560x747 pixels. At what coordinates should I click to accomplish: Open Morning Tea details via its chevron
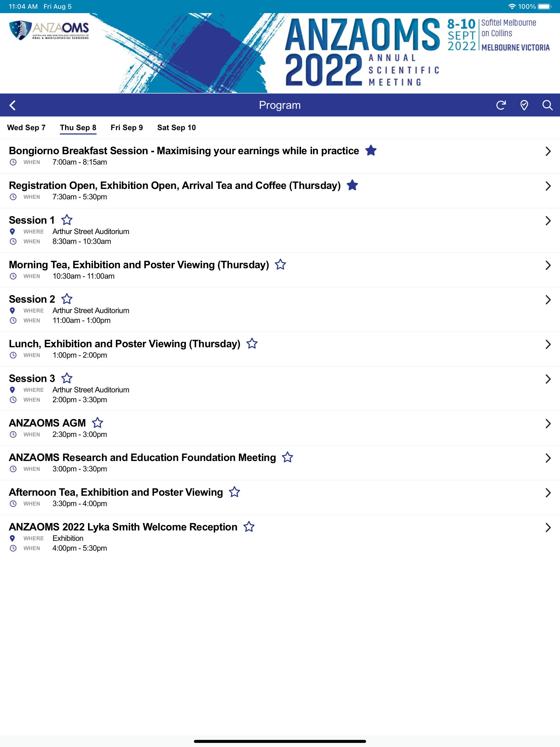pos(548,265)
